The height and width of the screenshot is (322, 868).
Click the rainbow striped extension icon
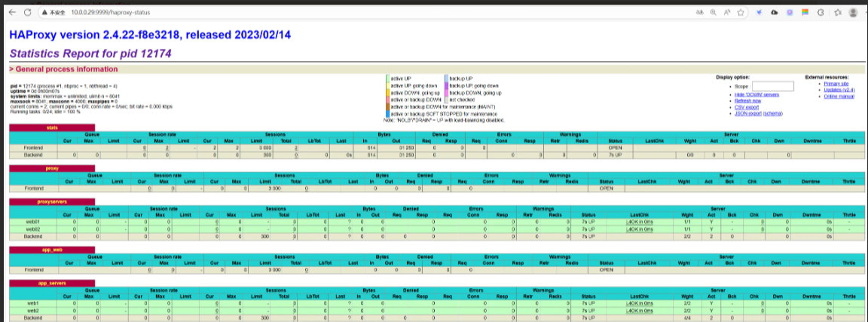click(x=805, y=12)
